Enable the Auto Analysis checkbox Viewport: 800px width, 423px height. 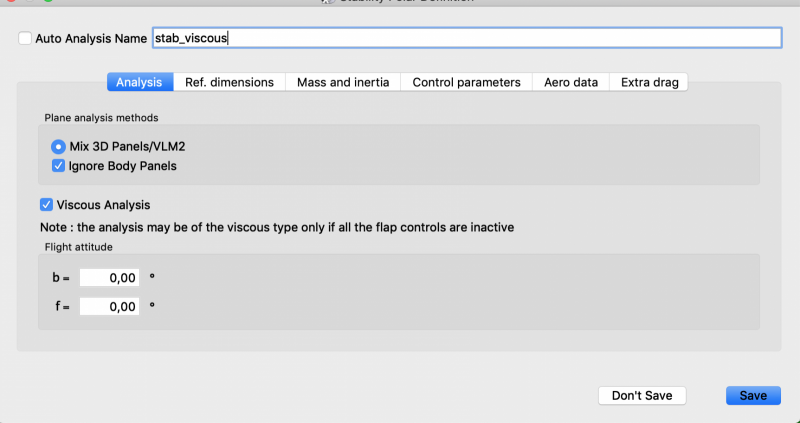[x=25, y=38]
